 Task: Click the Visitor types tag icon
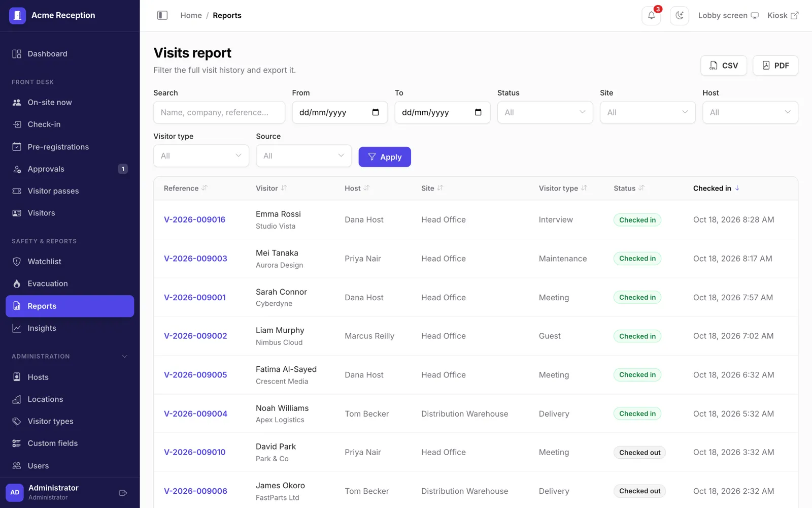(x=17, y=421)
